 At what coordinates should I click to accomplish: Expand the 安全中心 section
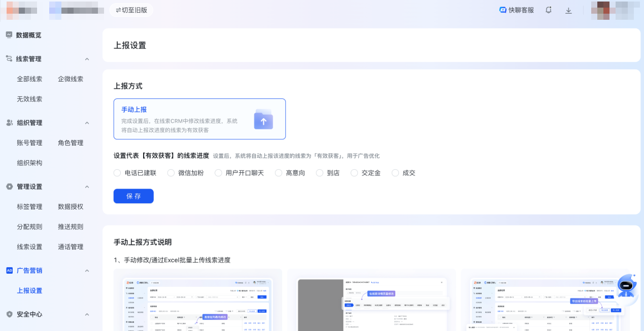86,314
